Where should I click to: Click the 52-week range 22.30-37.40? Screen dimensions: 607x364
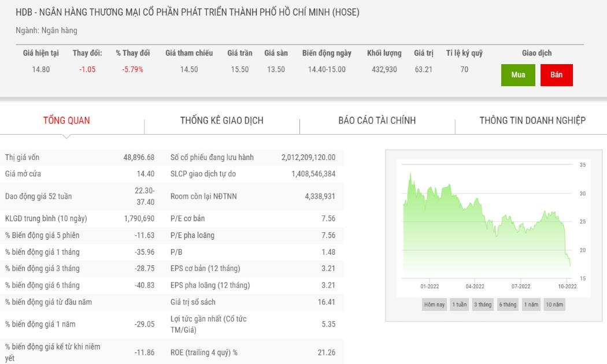pos(145,196)
